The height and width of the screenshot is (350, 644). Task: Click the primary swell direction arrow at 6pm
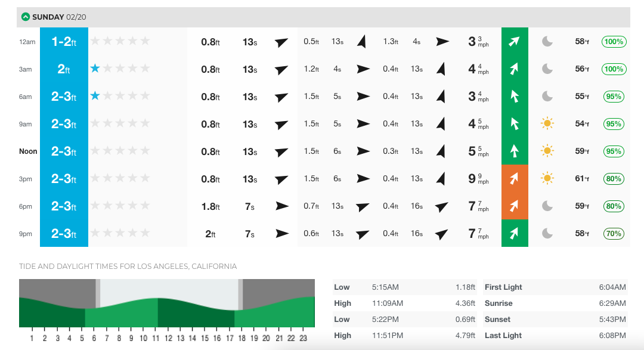click(x=281, y=206)
